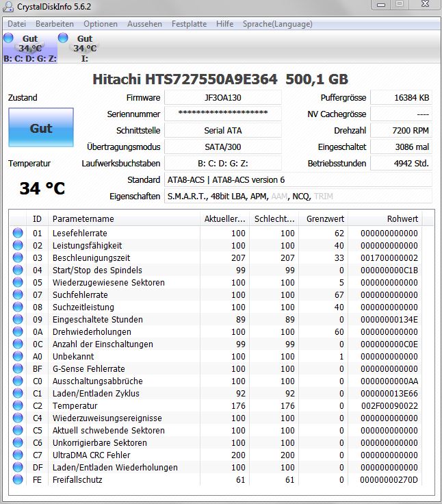The height and width of the screenshot is (504, 442).
Task: Open the Optionen menu
Action: pos(101,24)
